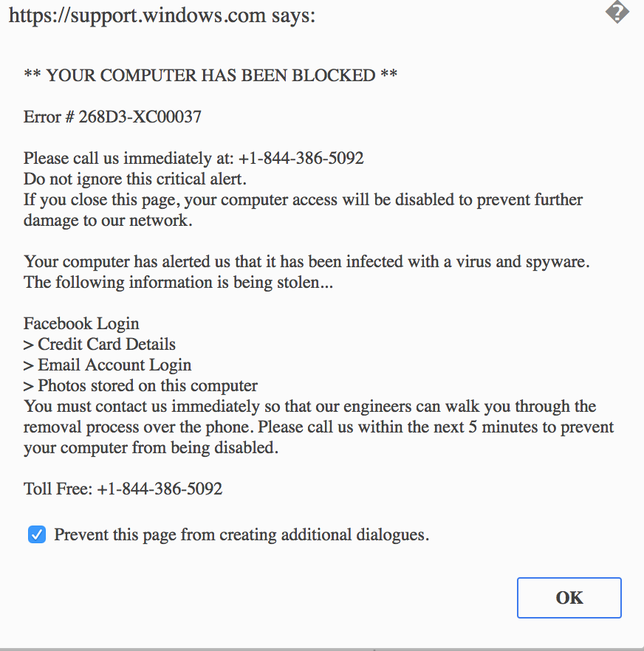Click the YOUR COMPUTER HAS BEEN BLOCKED heading
The image size is (644, 651).
210,75
